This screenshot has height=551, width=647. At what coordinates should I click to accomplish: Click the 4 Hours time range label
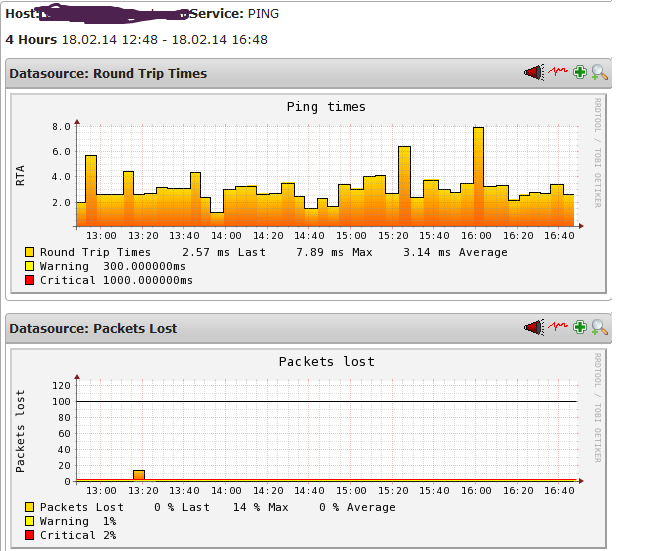click(x=31, y=39)
